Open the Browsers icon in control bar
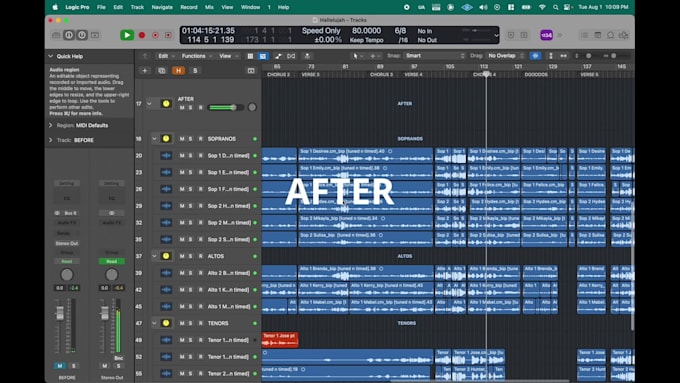This screenshot has height=383, width=680. (623, 35)
